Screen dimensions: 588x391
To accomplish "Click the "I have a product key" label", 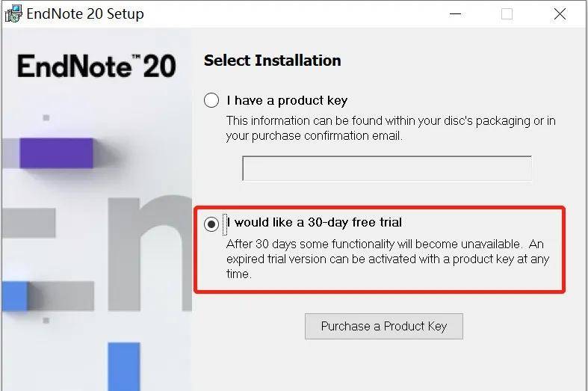I will click(287, 100).
